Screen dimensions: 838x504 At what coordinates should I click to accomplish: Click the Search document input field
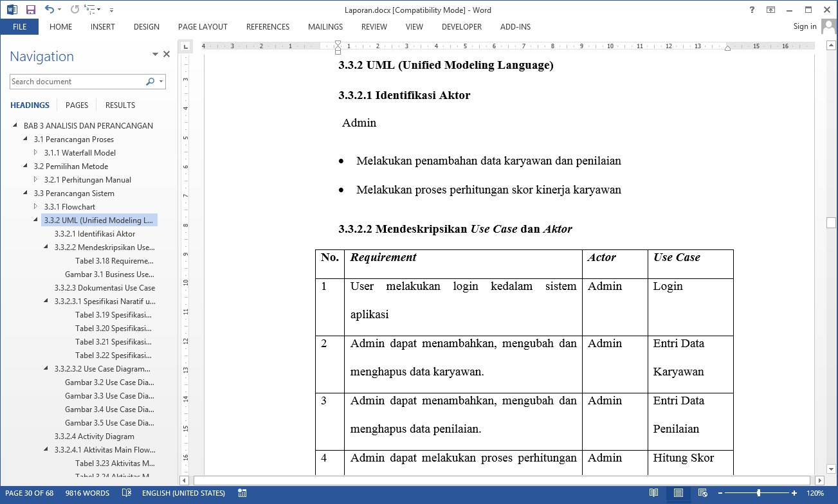click(76, 82)
